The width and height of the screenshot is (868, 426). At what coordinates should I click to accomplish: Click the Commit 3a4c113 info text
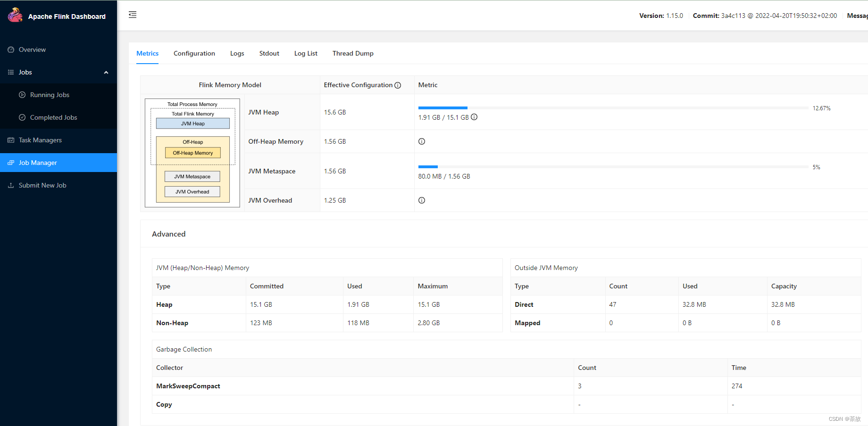point(765,16)
